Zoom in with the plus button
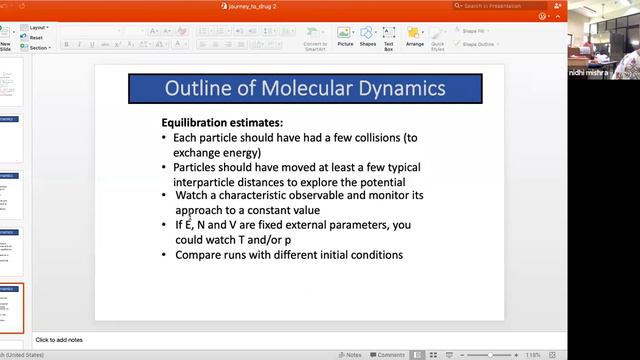Screen dimensions: 640x360 pos(516,355)
